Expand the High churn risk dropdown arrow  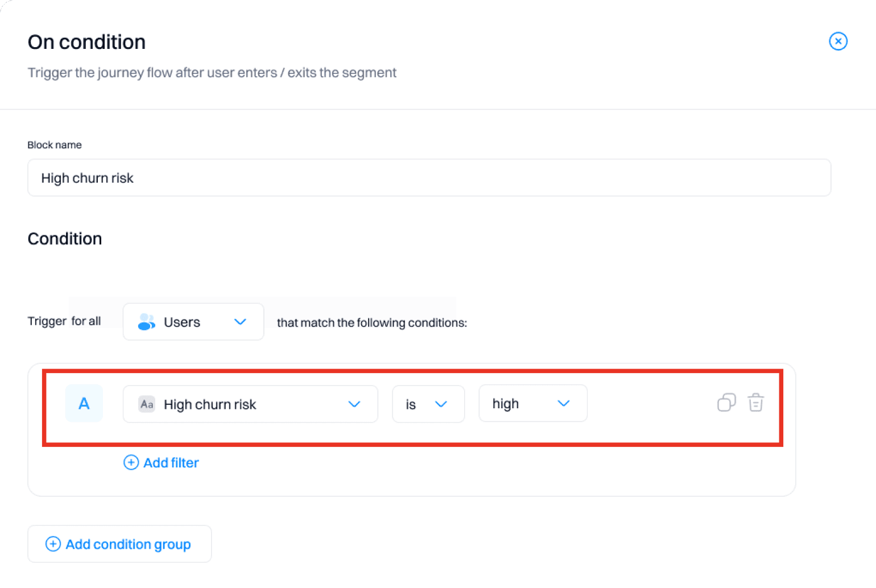coord(354,404)
